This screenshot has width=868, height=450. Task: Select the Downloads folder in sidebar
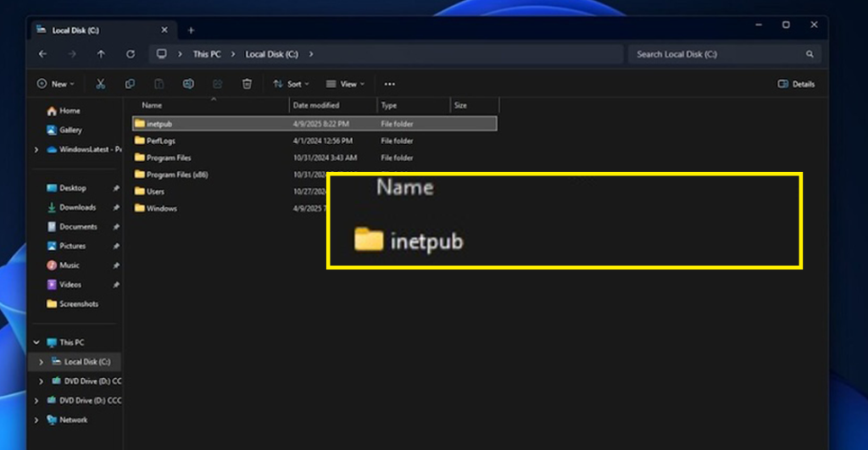coord(77,208)
